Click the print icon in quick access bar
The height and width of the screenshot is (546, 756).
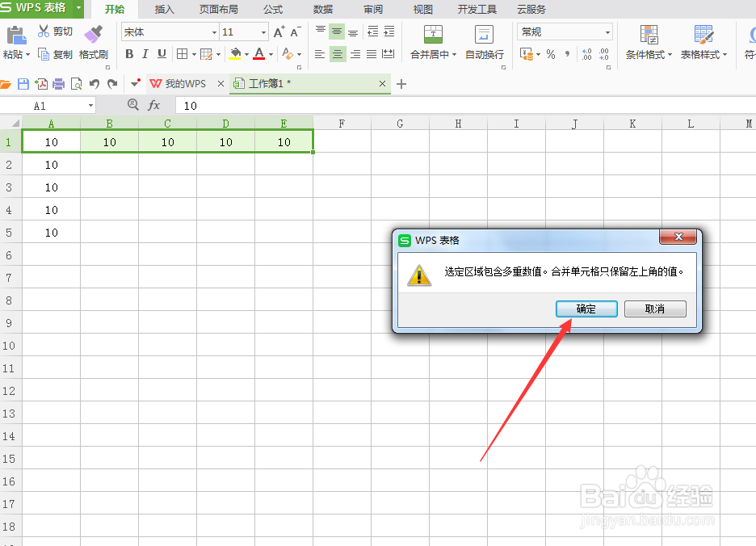[x=57, y=83]
